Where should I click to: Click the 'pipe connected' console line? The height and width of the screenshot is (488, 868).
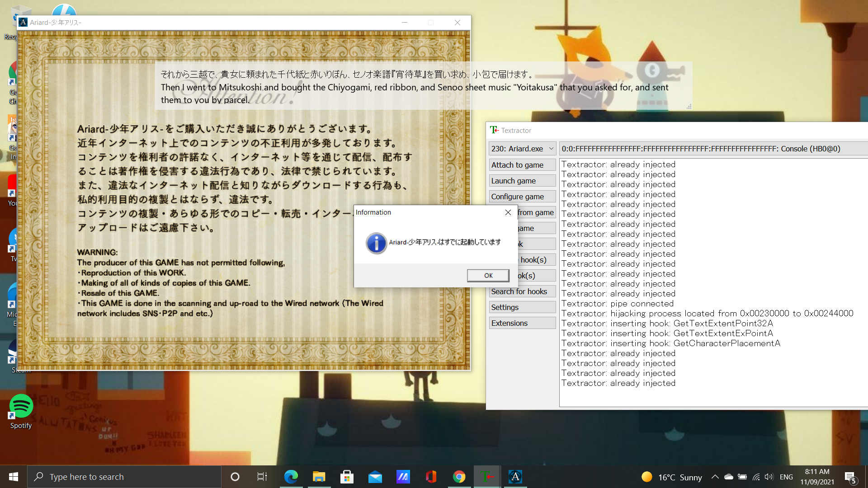pos(618,304)
